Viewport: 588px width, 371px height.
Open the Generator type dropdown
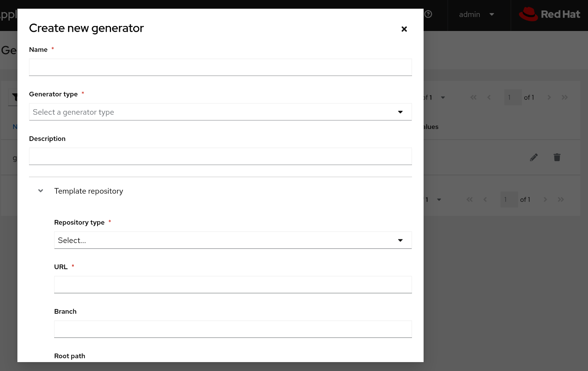(x=220, y=112)
